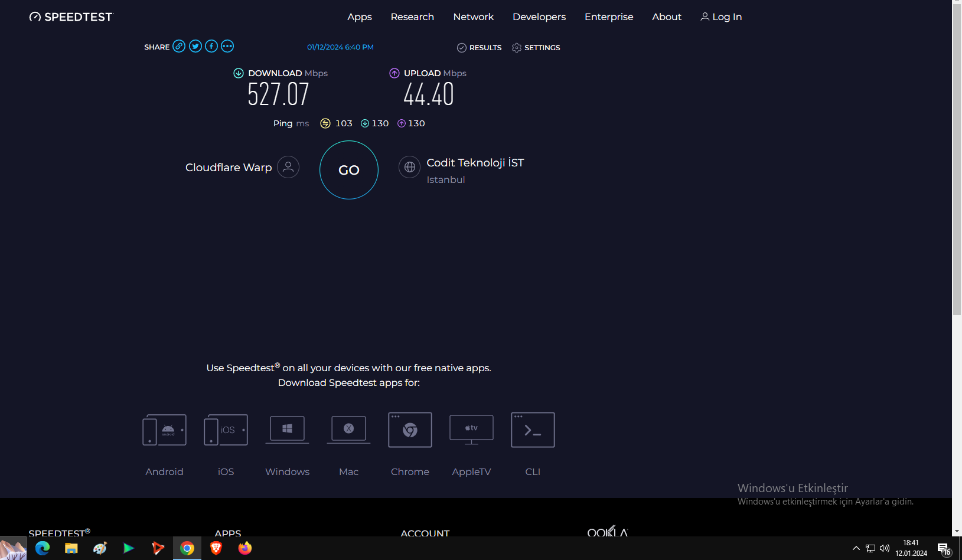Viewport: 962px width, 560px height.
Task: Click the AppleTV label under app icons
Action: (x=471, y=472)
